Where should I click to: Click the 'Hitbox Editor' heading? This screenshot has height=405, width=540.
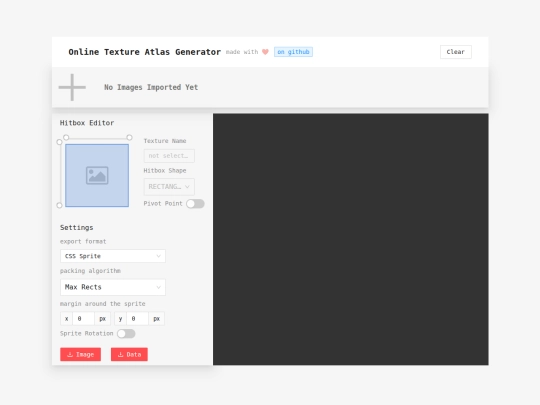[x=87, y=123]
